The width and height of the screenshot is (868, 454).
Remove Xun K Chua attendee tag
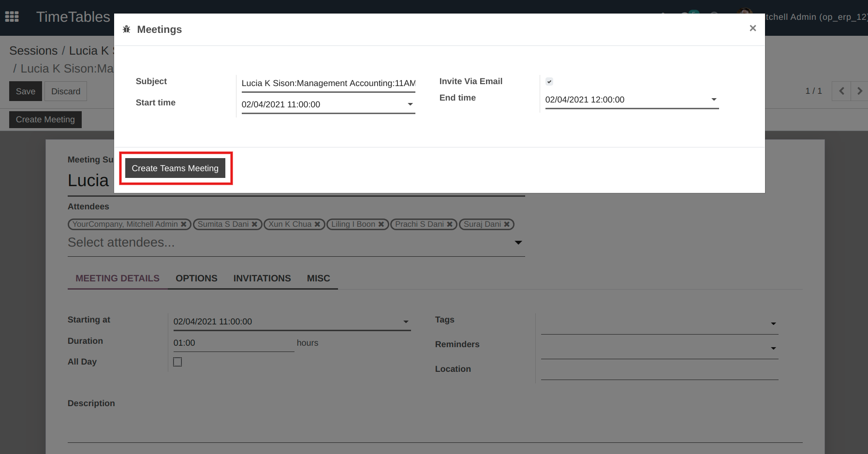coord(317,224)
